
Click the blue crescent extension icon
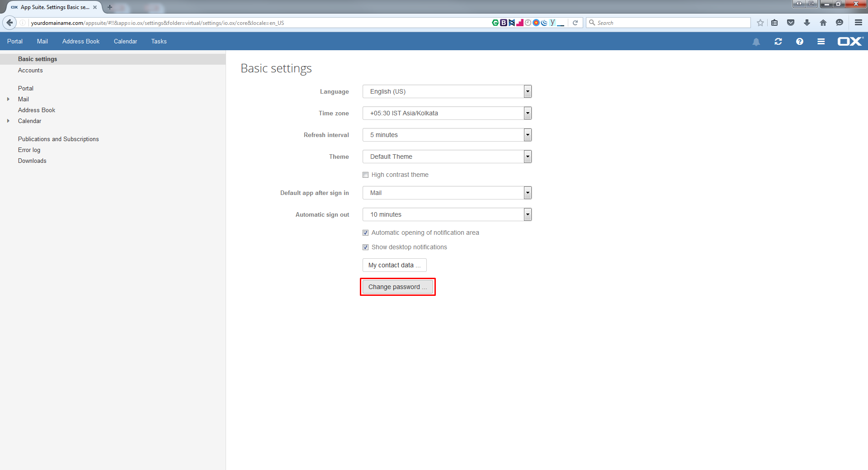544,23
